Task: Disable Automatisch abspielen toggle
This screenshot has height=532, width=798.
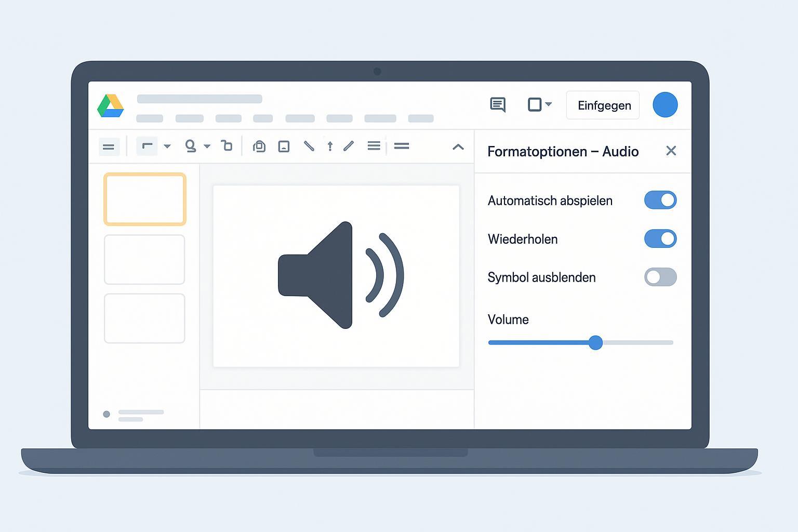Action: [660, 200]
